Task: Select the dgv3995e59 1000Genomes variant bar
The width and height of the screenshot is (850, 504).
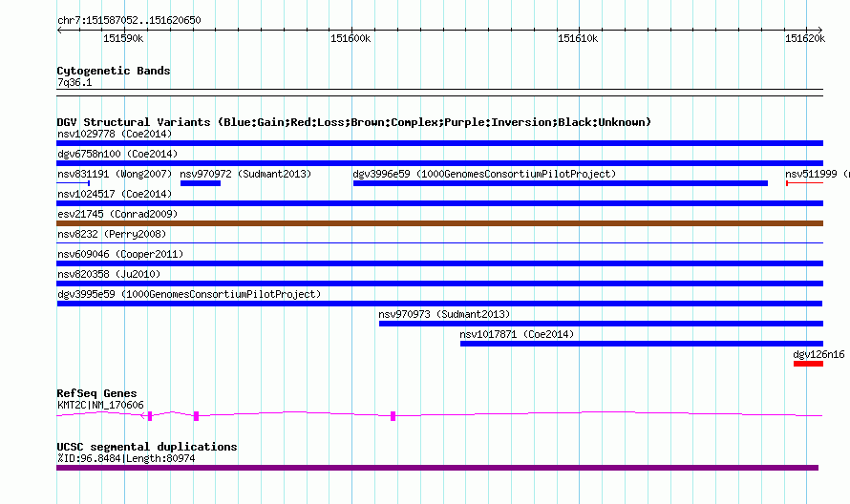Action: point(439,304)
